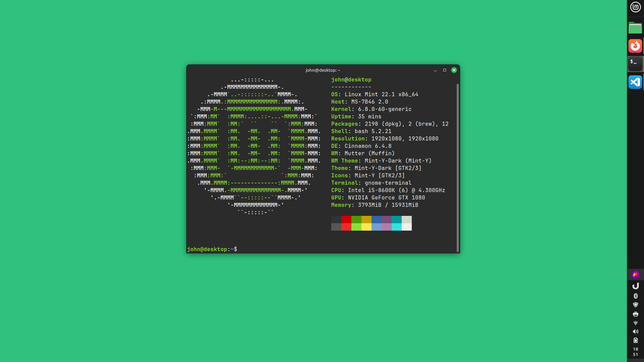This screenshot has height=362, width=644.
Task: Click the 'Packages: 2198 (dpkg)' line
Action: click(x=390, y=124)
